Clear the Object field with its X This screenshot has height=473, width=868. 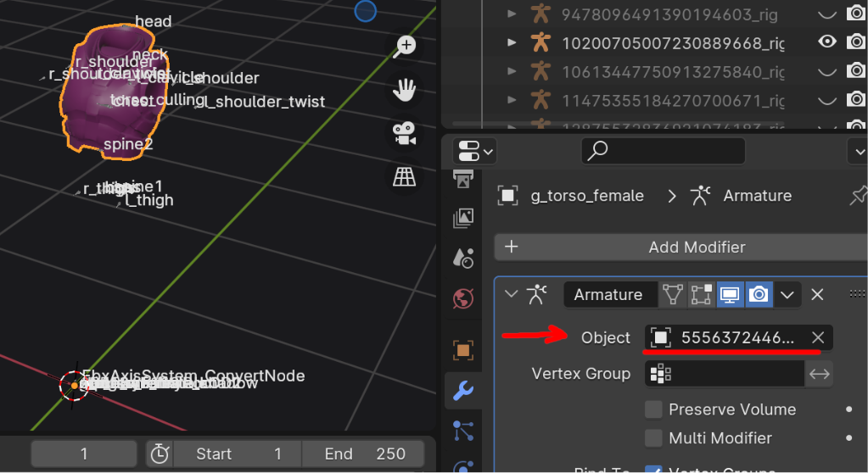tap(818, 337)
